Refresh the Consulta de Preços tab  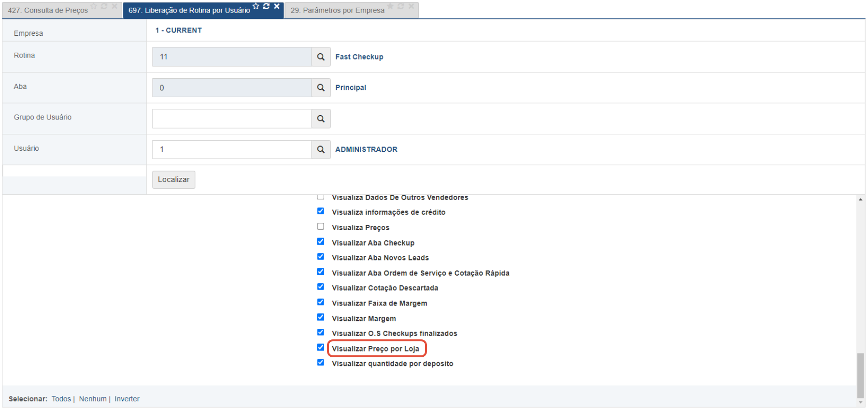click(x=104, y=6)
